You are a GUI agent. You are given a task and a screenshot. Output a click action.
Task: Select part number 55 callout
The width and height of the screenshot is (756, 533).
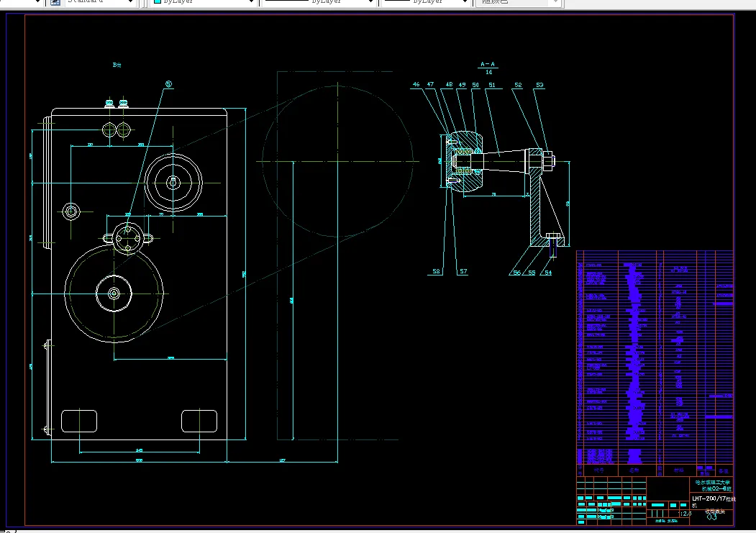pyautogui.click(x=532, y=273)
